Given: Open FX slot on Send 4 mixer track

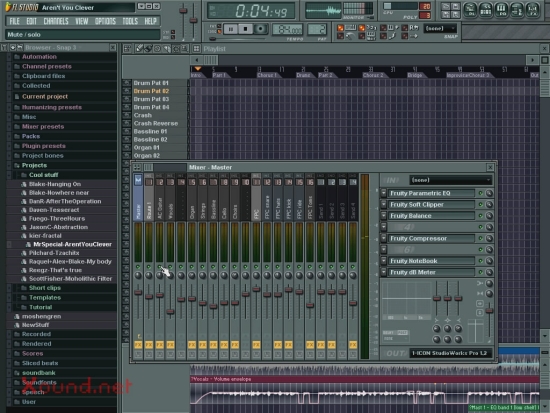Looking at the screenshot, I should coord(353,345).
